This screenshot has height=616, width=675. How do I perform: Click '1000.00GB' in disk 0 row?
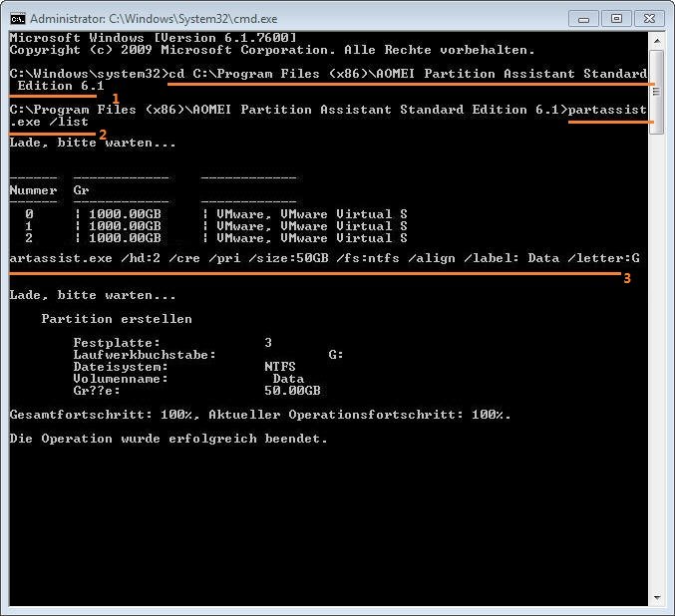(x=125, y=214)
